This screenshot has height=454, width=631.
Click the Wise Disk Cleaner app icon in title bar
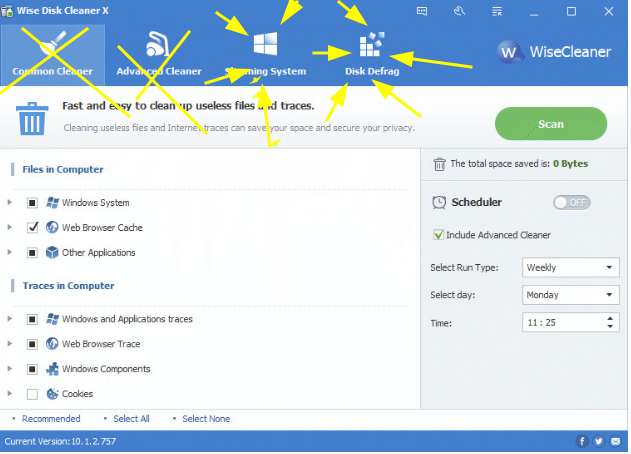7,11
